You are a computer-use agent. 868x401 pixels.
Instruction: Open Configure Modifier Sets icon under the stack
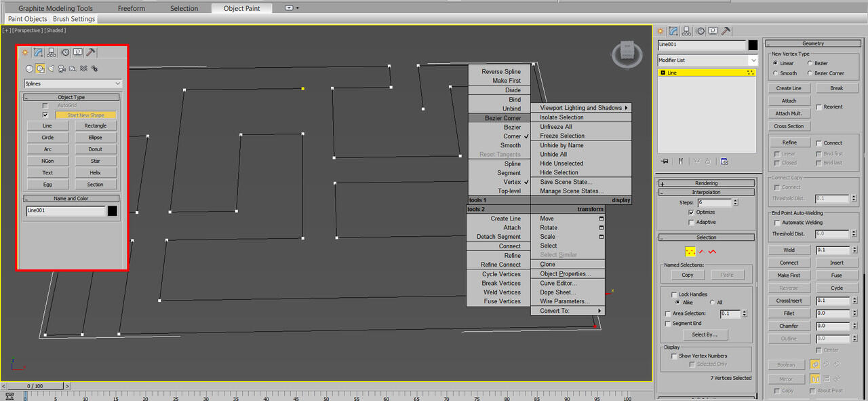pos(724,161)
